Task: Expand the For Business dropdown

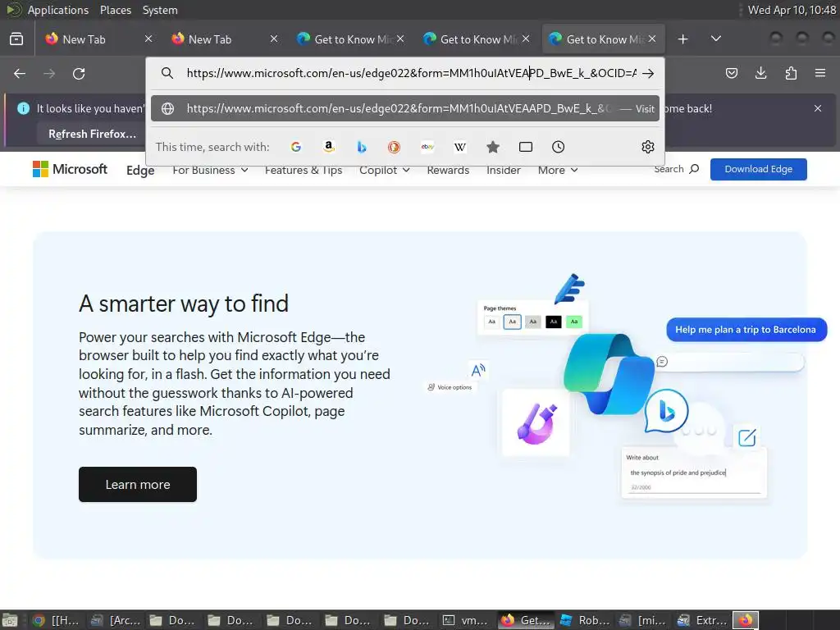Action: [x=210, y=171]
